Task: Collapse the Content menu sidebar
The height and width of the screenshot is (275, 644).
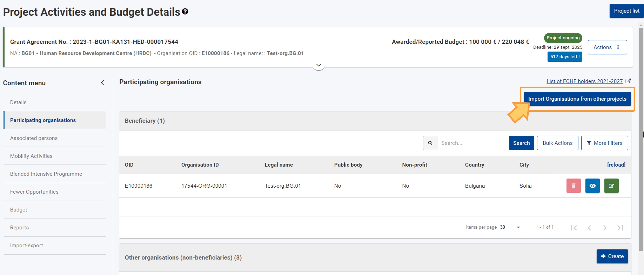Action: point(102,83)
